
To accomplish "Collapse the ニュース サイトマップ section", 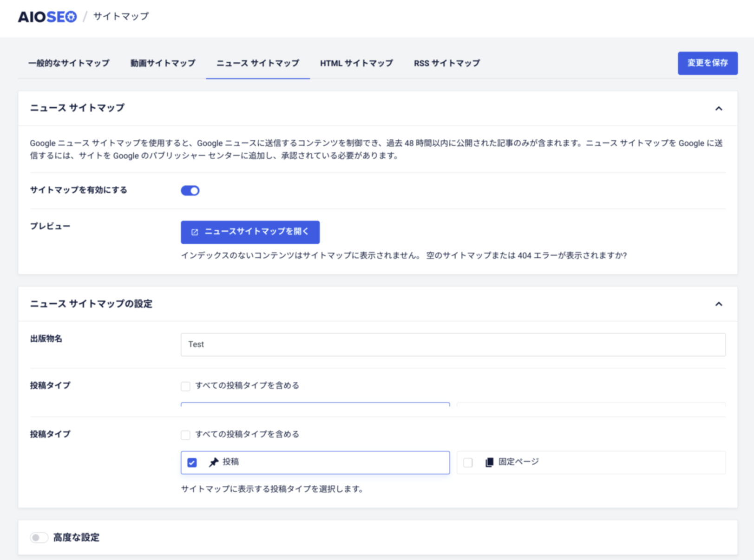I will pos(719,108).
